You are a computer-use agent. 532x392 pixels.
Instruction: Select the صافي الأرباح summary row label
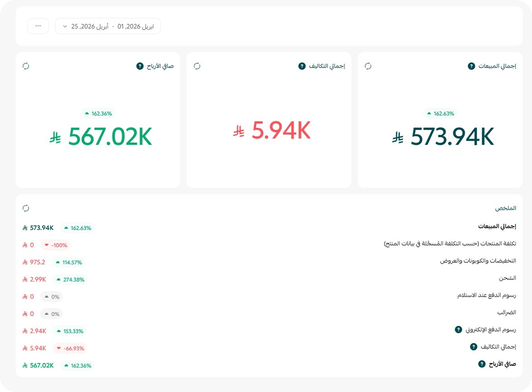(x=503, y=364)
